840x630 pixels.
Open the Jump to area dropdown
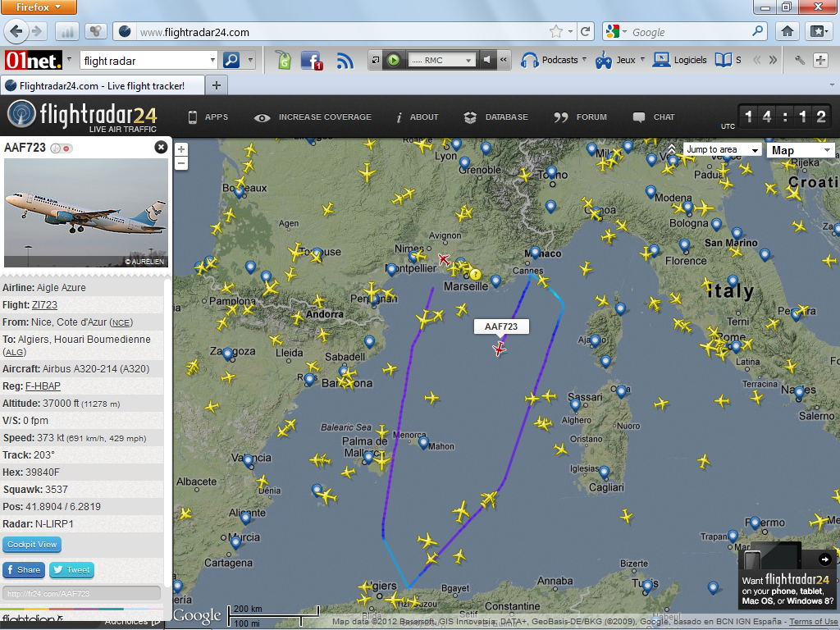(x=723, y=150)
